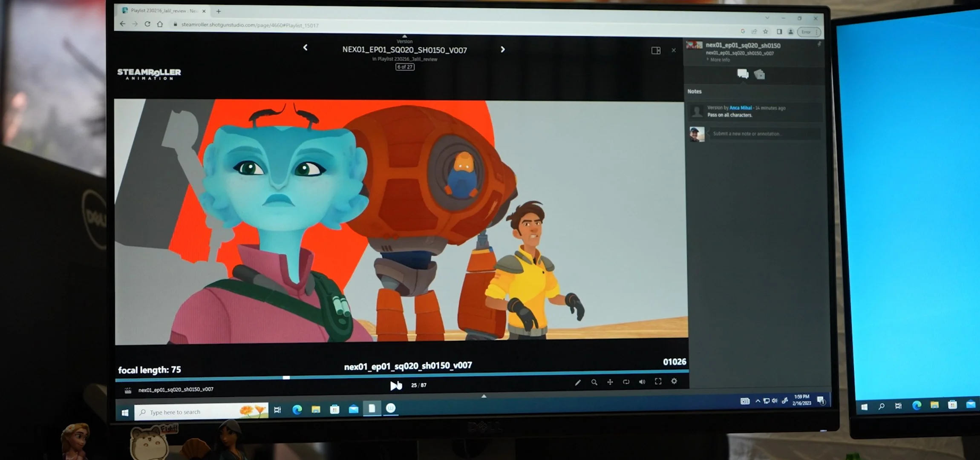Viewport: 980px width, 460px height.
Task: Switch to the Versions tab icon
Action: tap(759, 75)
